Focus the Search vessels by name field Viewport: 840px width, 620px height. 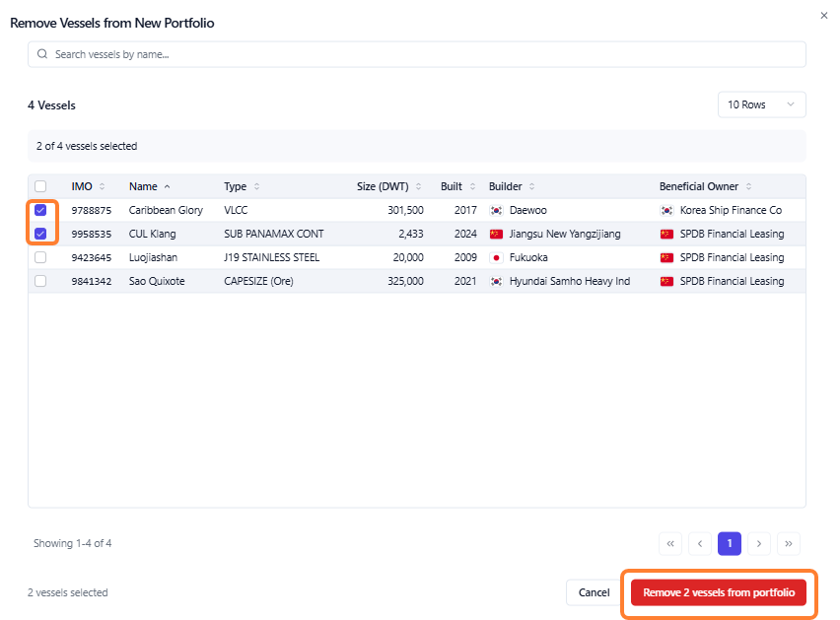tap(417, 54)
